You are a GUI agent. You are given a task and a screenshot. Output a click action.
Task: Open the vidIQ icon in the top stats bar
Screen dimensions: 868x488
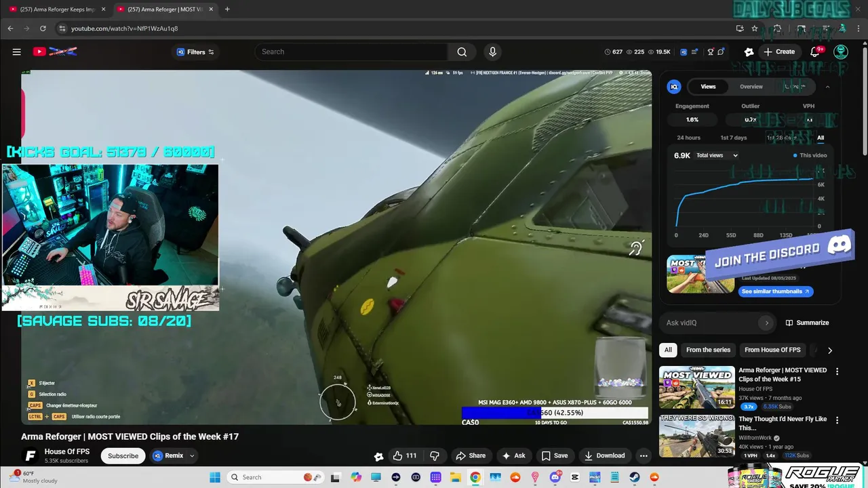click(684, 52)
